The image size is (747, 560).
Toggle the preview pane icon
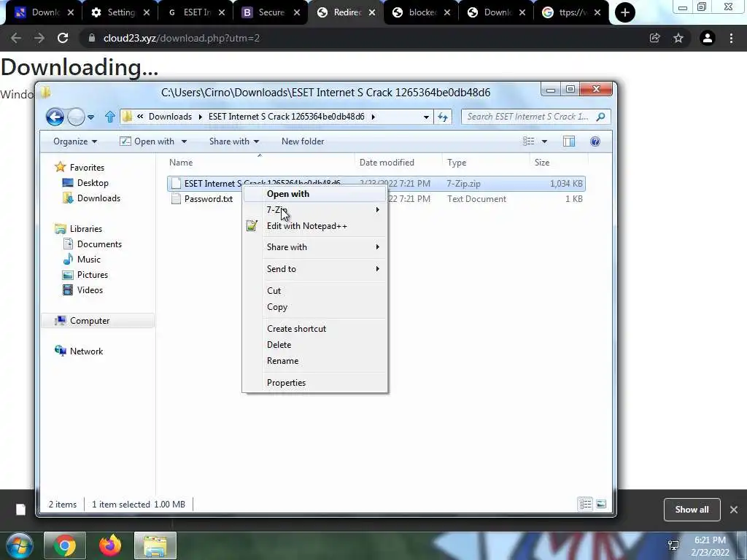(x=569, y=141)
